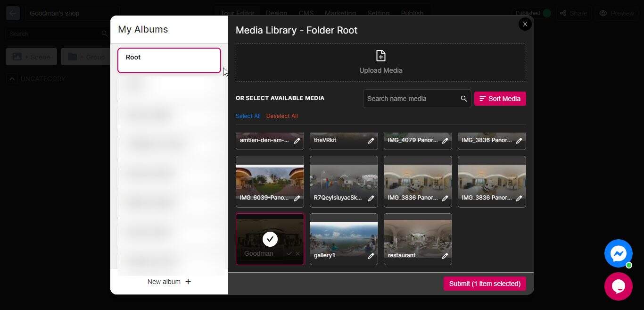This screenshot has width=644, height=310.
Task: Open the pink live chat support widget
Action: tap(619, 286)
